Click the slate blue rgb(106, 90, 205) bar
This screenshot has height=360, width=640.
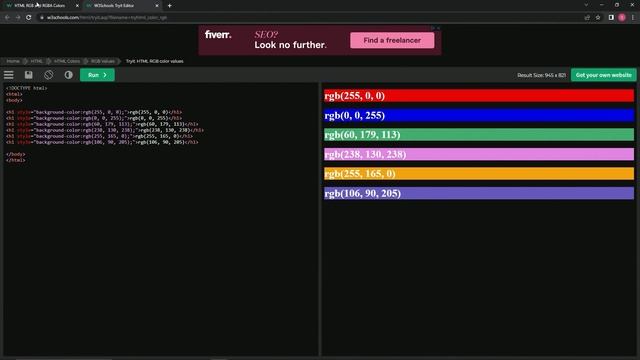click(x=479, y=193)
